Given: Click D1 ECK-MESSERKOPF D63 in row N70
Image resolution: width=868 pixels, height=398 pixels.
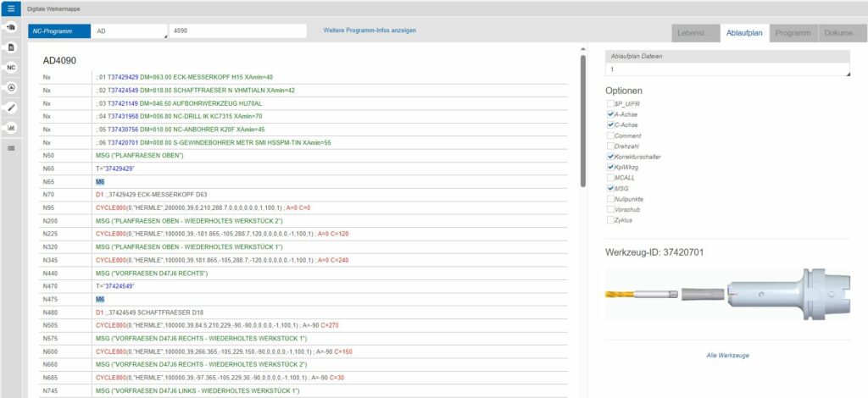Looking at the screenshot, I should [151, 195].
